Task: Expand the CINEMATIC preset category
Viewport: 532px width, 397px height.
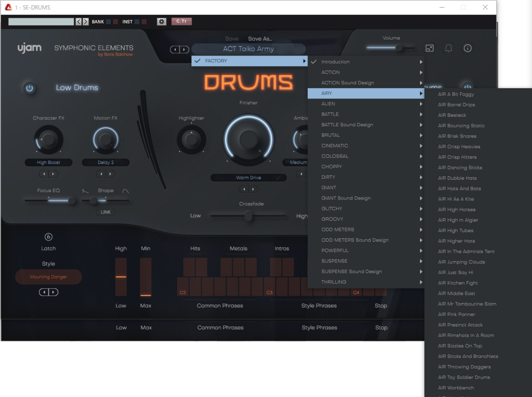Action: [366, 145]
